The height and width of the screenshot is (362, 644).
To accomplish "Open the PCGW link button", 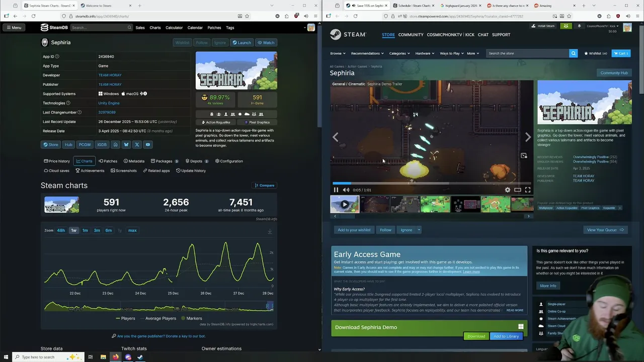I will click(85, 145).
